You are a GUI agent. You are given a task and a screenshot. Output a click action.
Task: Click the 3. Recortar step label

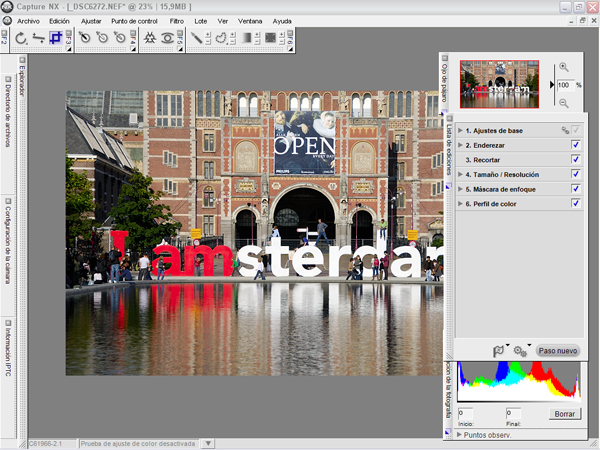tap(483, 160)
